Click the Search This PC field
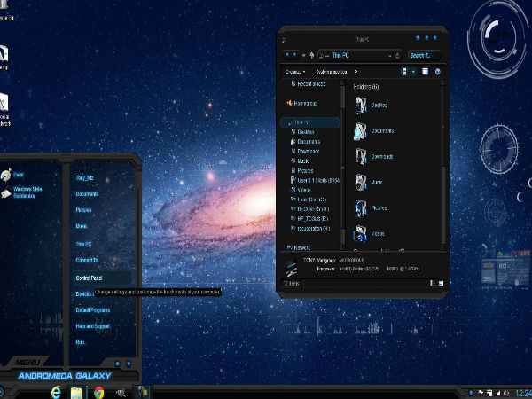The image size is (532, 399). 424,55
